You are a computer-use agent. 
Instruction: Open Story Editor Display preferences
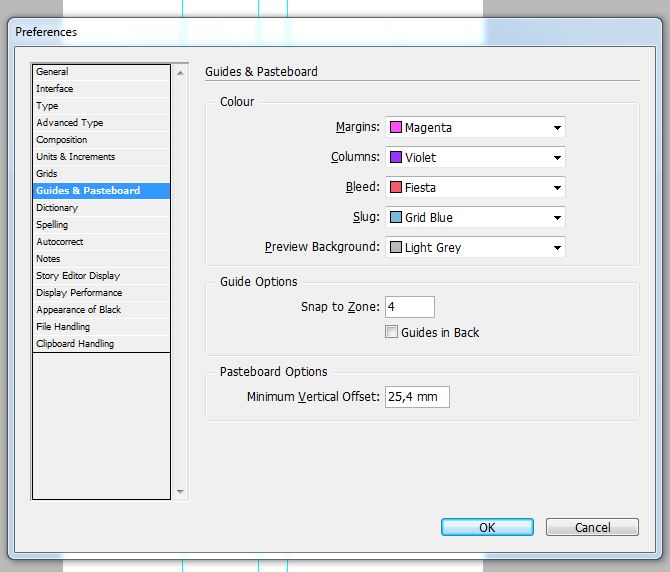pos(101,276)
